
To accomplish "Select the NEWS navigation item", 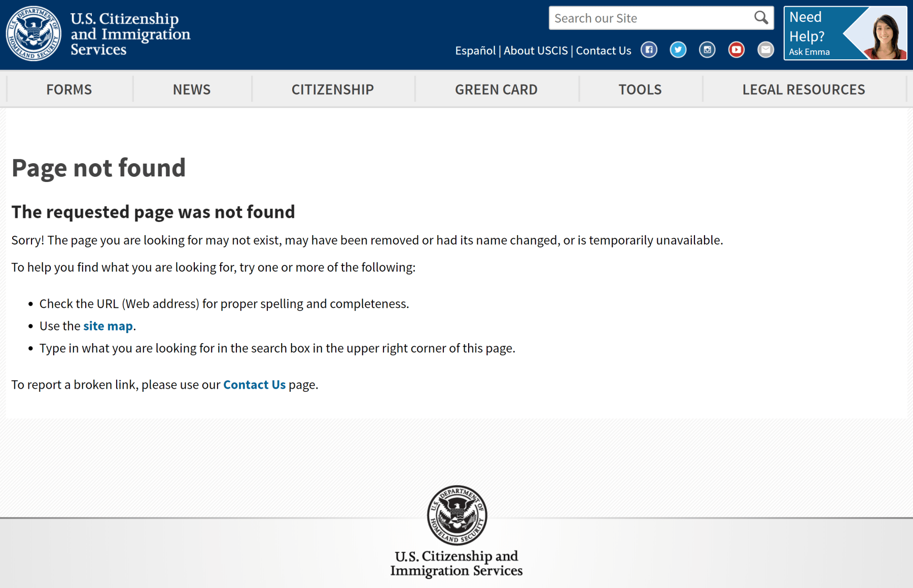I will click(x=191, y=90).
